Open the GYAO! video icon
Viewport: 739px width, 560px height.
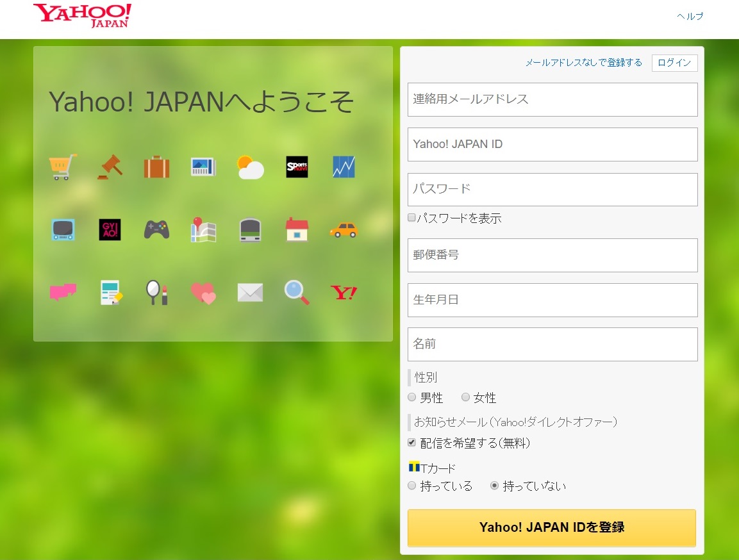click(x=110, y=230)
